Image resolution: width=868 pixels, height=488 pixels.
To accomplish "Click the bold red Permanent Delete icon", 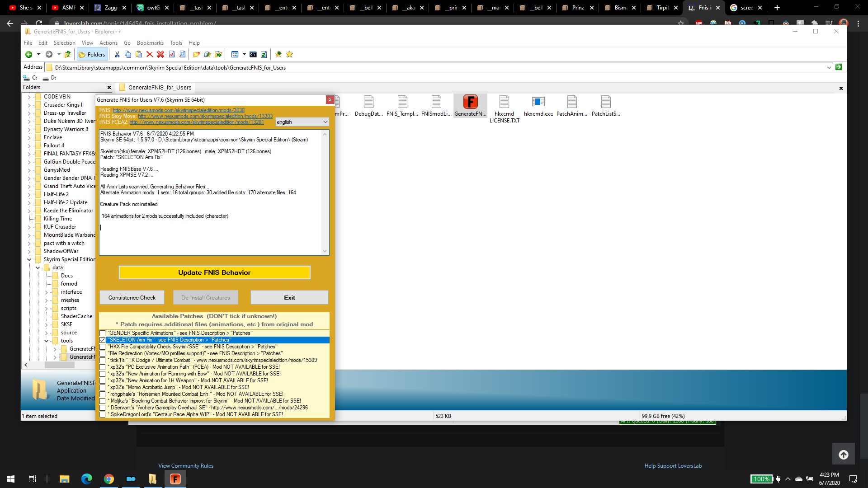I will [x=160, y=55].
